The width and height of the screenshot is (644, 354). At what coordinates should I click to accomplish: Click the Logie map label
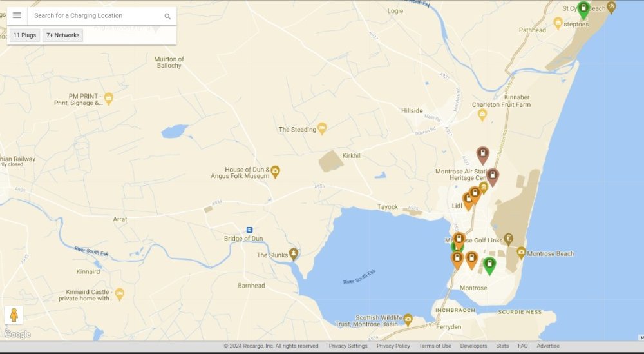point(395,11)
